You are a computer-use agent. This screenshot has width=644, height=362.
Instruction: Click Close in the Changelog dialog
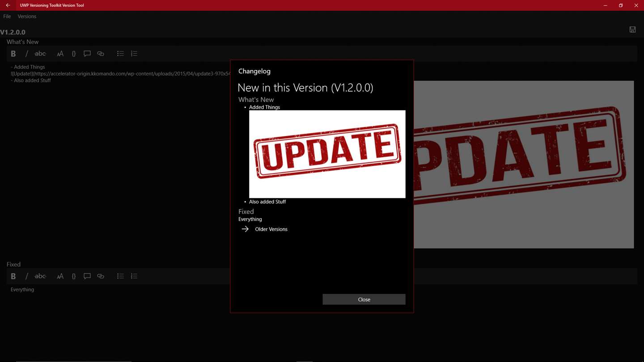point(364,299)
